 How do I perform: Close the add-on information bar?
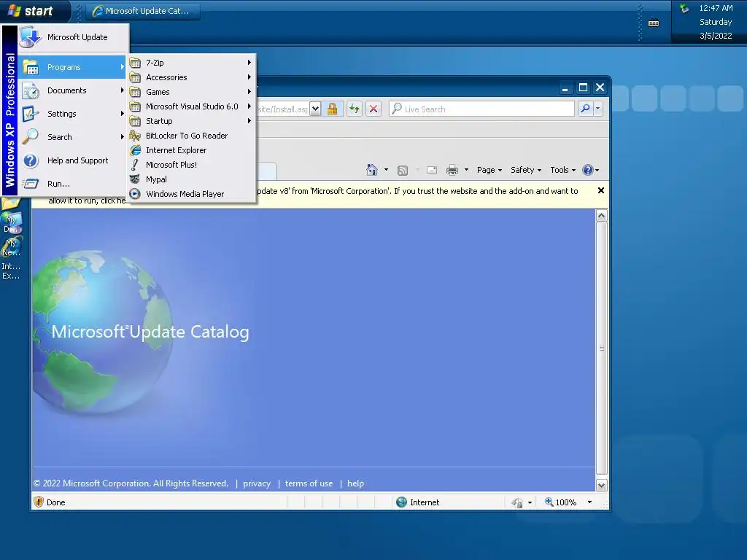click(601, 190)
